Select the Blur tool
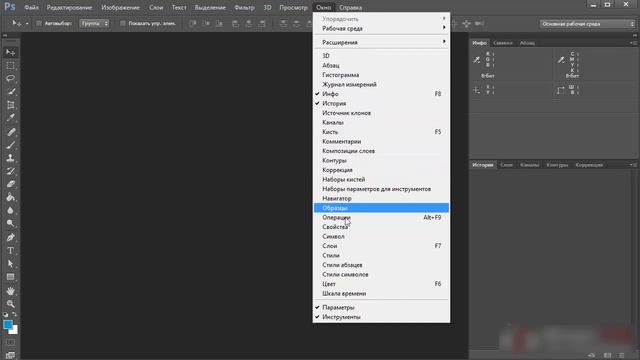Image resolution: width=640 pixels, height=360 pixels. click(11, 211)
